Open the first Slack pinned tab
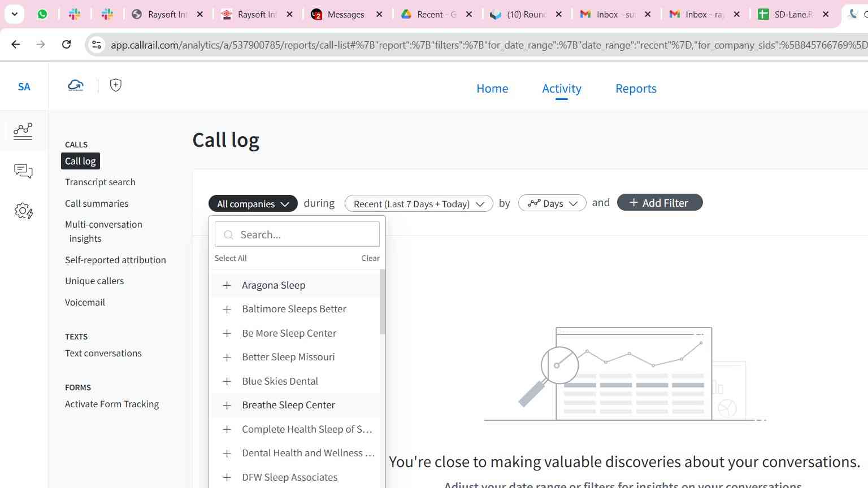The image size is (868, 488). pyautogui.click(x=75, y=14)
